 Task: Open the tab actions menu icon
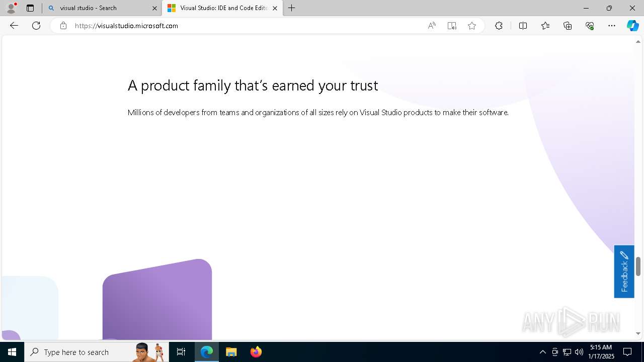click(30, 8)
